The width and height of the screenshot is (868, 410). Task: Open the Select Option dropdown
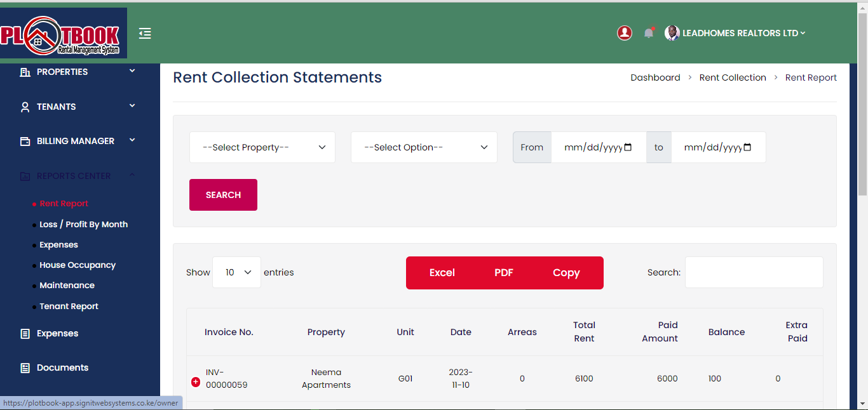point(424,147)
